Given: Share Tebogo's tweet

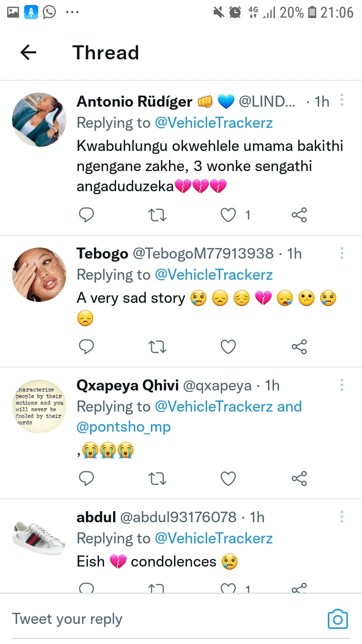Looking at the screenshot, I should click(x=299, y=347).
